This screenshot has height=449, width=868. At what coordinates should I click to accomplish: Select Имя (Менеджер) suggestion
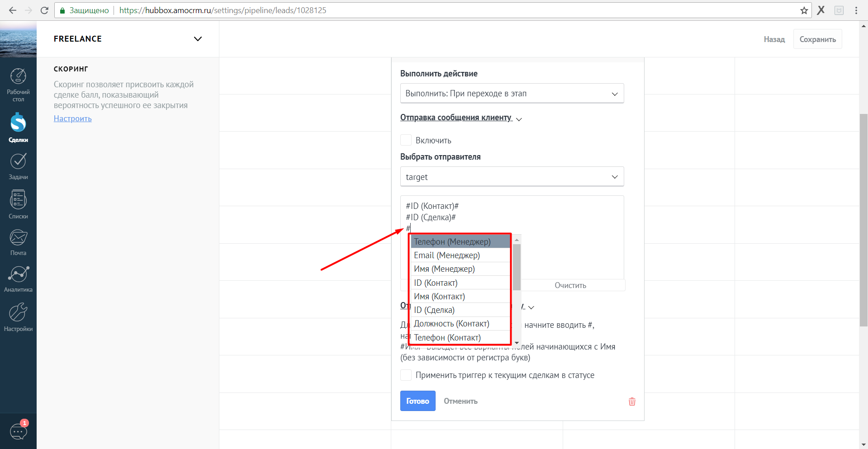(x=460, y=269)
